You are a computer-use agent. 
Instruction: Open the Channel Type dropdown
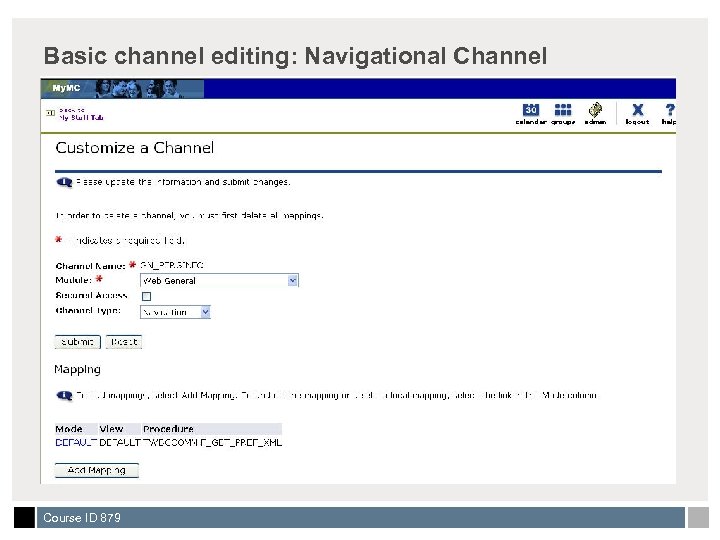175,312
